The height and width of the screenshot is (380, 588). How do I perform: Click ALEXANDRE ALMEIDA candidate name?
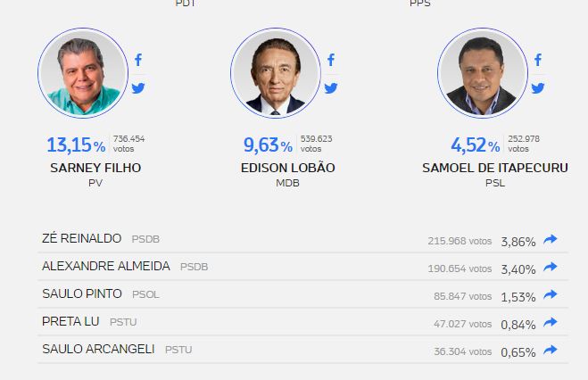coord(107,267)
